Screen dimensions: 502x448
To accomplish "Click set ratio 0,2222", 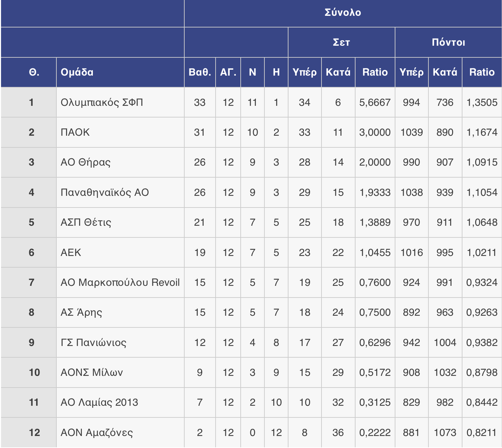I will pyautogui.click(x=375, y=433).
